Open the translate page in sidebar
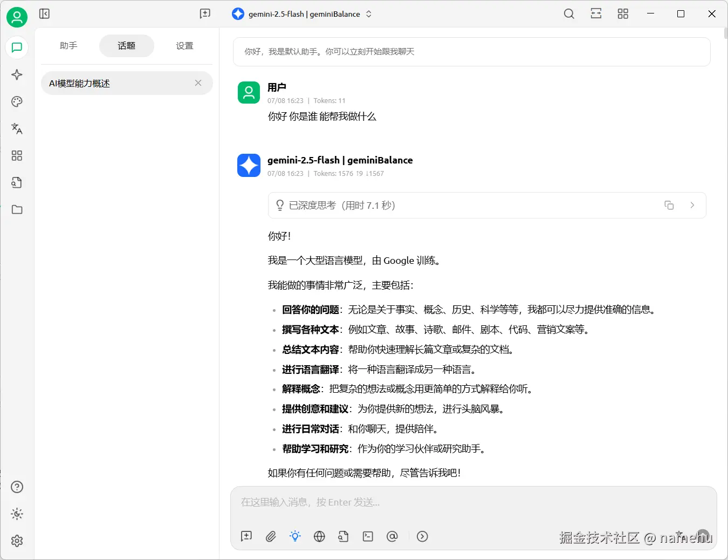The image size is (728, 560). 17,128
